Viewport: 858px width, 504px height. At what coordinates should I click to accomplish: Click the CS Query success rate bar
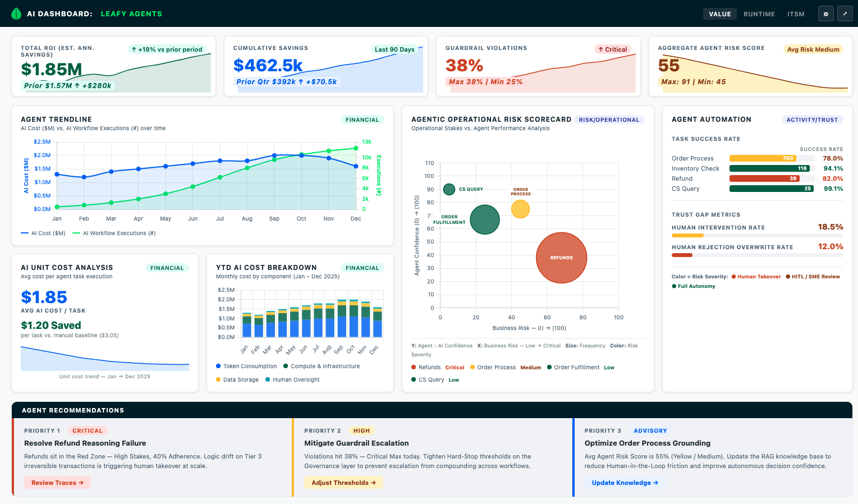tap(772, 189)
